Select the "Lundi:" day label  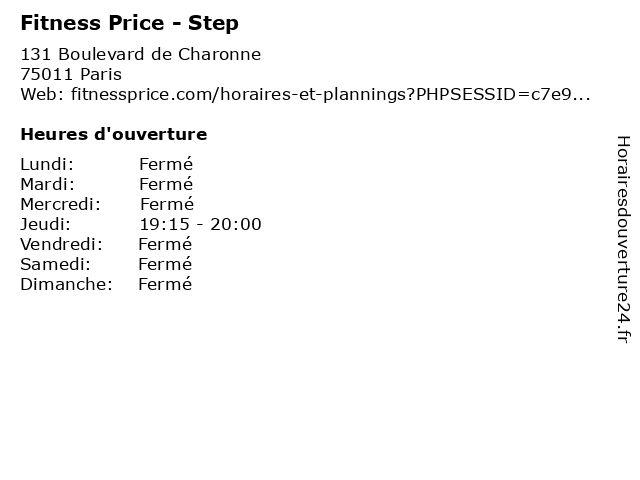[x=47, y=164]
